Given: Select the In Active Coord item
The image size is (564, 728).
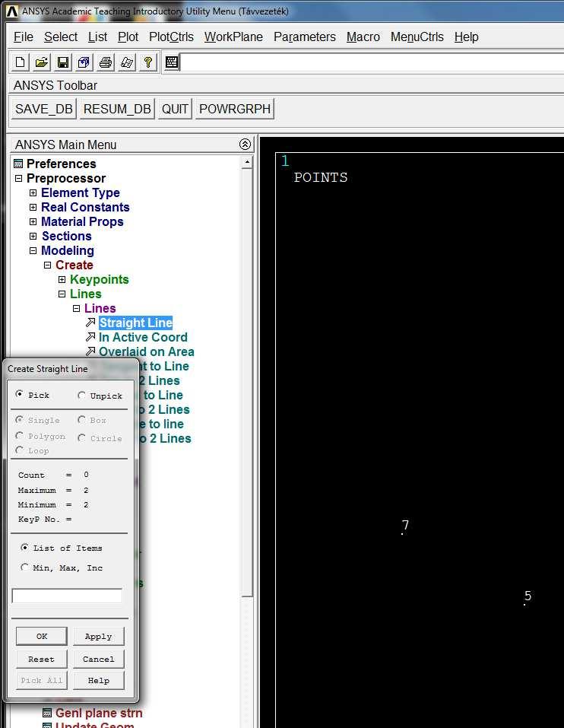Looking at the screenshot, I should tap(143, 337).
